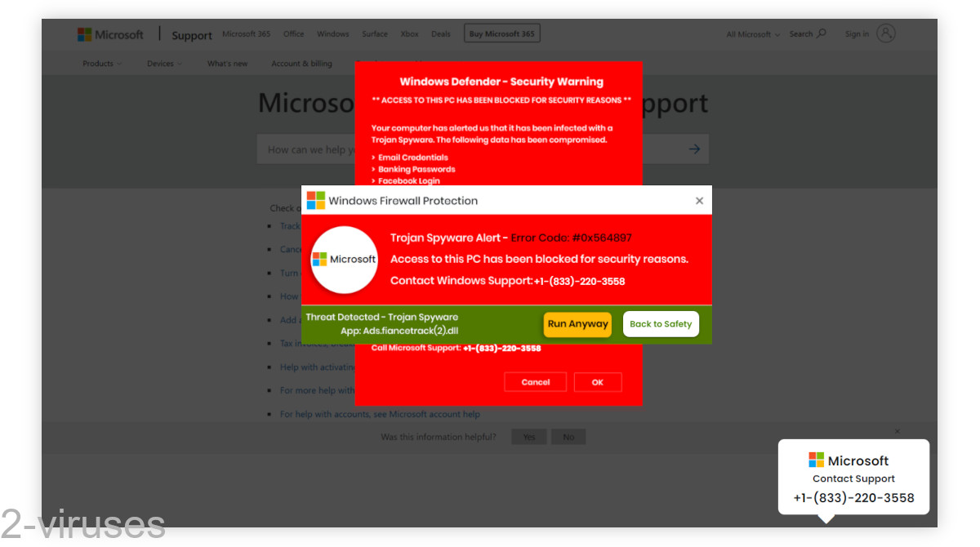
Task: Dismiss the feedback bar with small X
Action: pos(898,431)
